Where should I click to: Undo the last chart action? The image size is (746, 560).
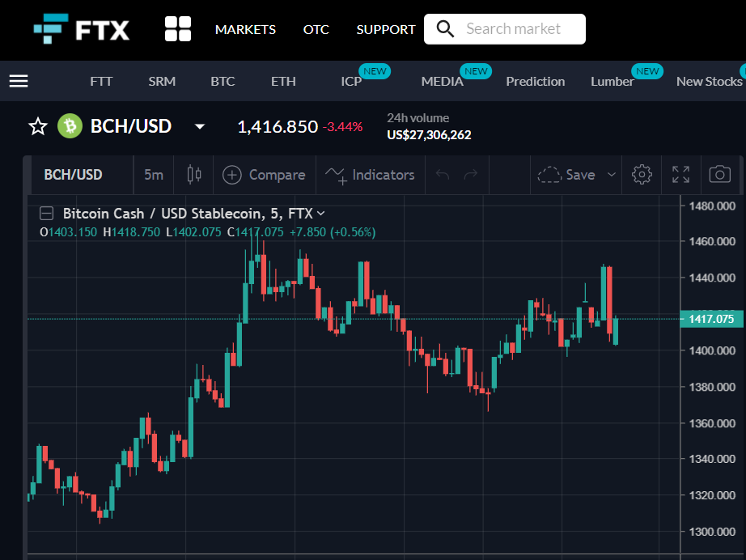click(443, 175)
